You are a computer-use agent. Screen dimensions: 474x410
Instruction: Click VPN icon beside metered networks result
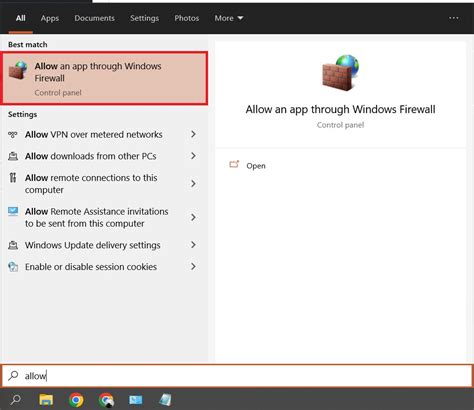[x=13, y=134]
